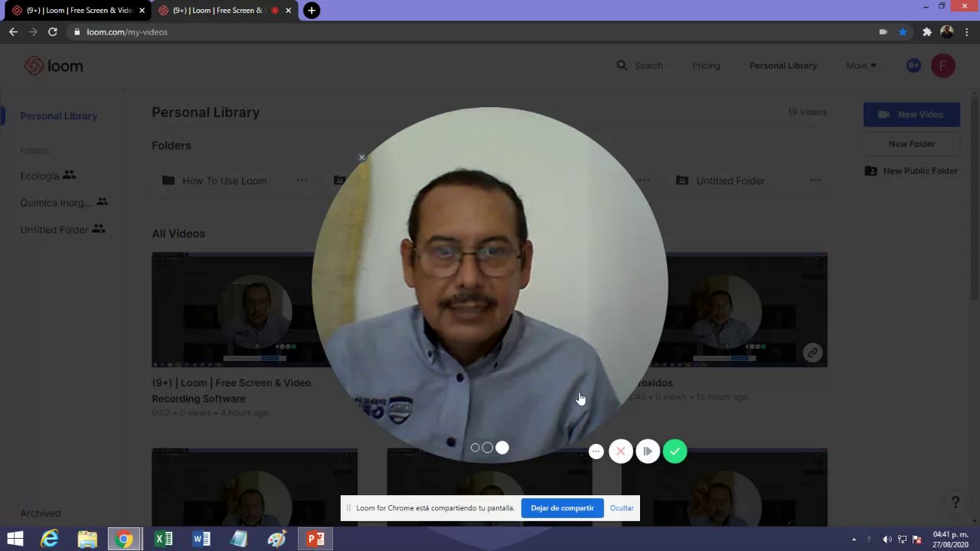
Task: Select the largest camera bubble size
Action: 501,448
